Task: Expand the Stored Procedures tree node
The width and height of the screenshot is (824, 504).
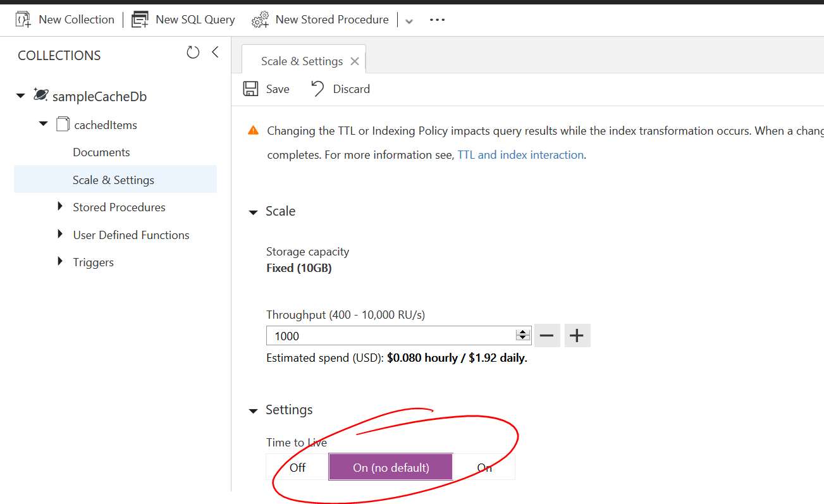Action: pyautogui.click(x=59, y=207)
